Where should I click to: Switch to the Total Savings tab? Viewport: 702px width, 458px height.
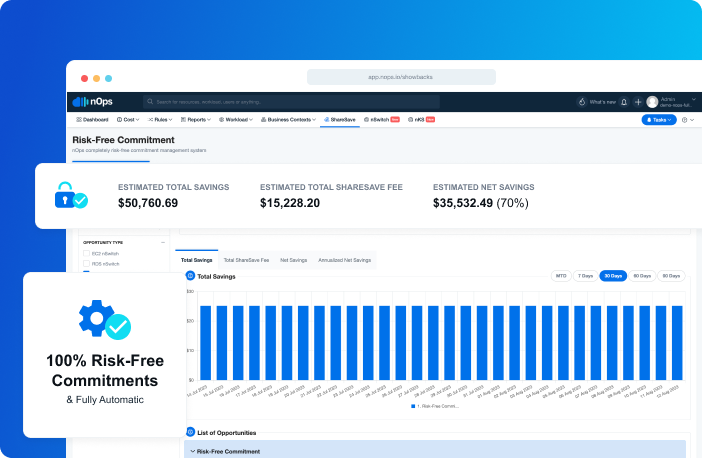point(197,260)
